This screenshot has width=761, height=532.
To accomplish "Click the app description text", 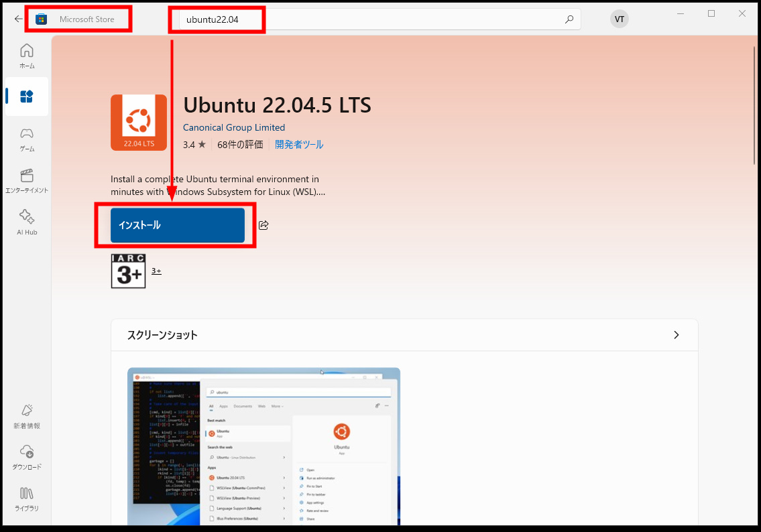I will (218, 185).
